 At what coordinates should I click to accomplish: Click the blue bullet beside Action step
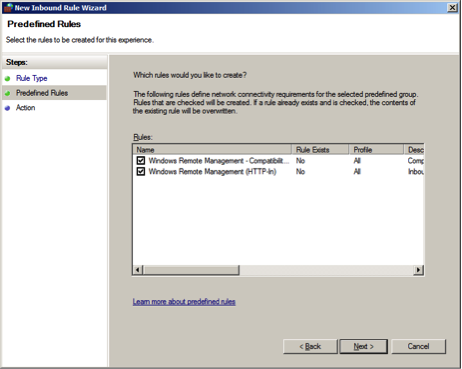coord(8,108)
